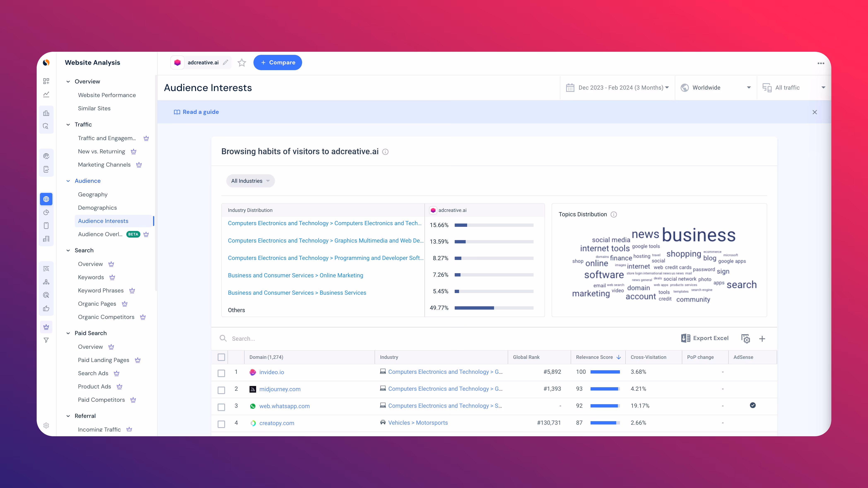Open settings gear at bottom of rail

tap(46, 425)
